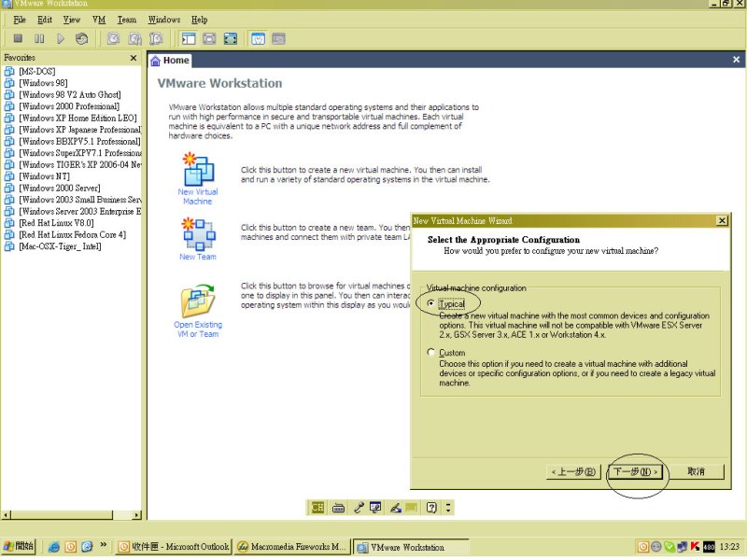The image size is (747, 560).
Task: Open the Windows menu
Action: [x=164, y=20]
